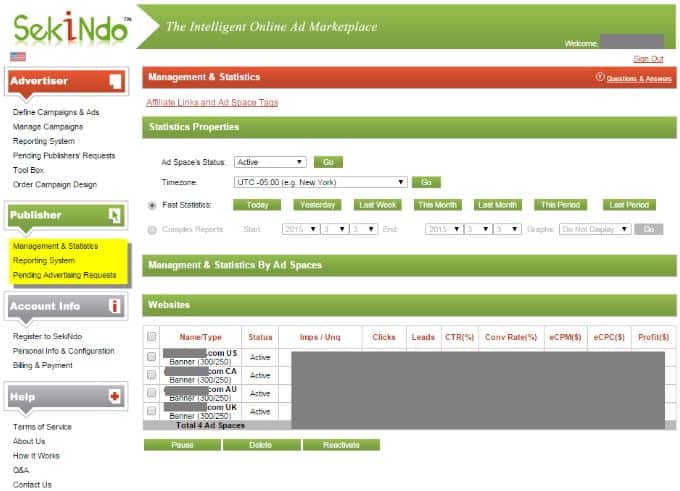This screenshot has width=680, height=491.
Task: Open Management & Statistics in Publisher menu
Action: [x=56, y=246]
